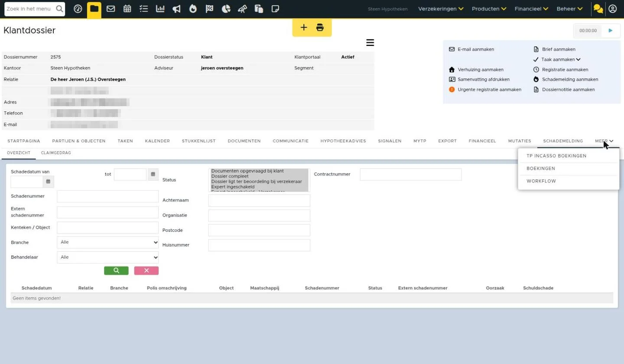The height and width of the screenshot is (364, 624).
Task: Switch to the Stukkenlijst tab
Action: point(198,141)
